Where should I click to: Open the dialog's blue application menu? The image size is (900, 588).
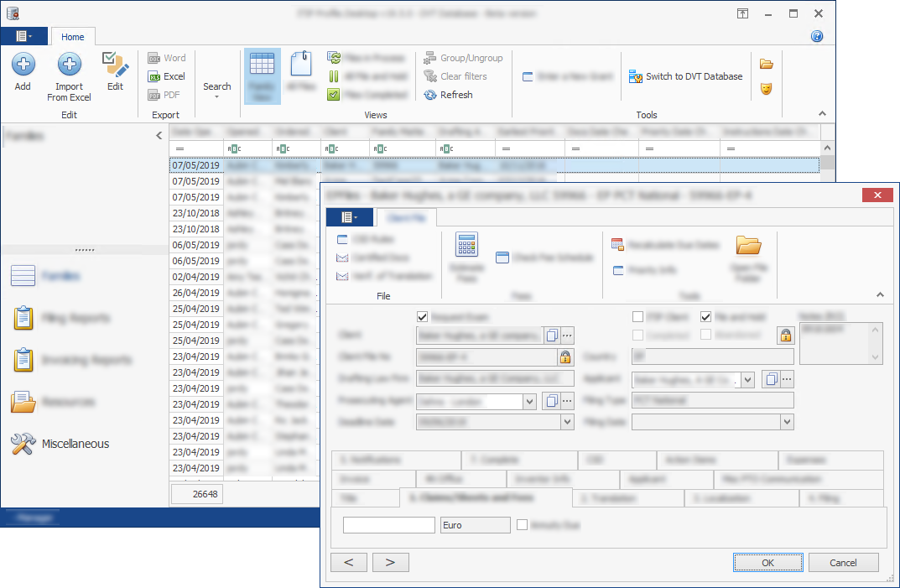tap(350, 217)
